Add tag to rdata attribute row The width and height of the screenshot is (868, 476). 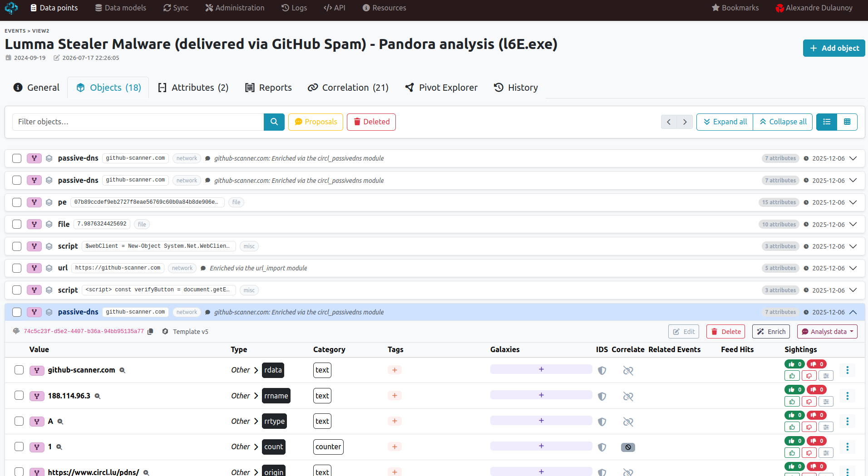[x=395, y=370]
